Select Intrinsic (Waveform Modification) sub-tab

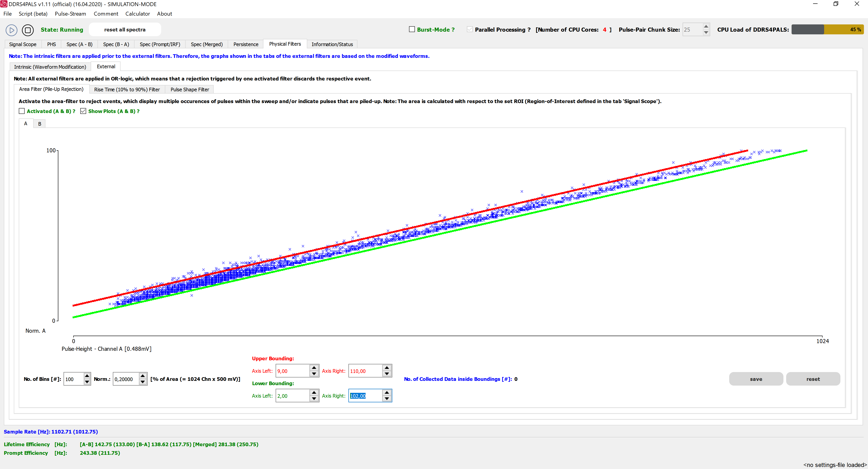[x=50, y=67]
